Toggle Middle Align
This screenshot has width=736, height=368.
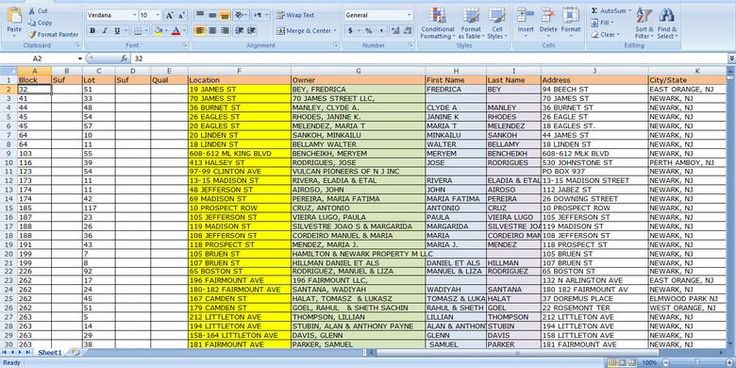pyautogui.click(x=212, y=15)
